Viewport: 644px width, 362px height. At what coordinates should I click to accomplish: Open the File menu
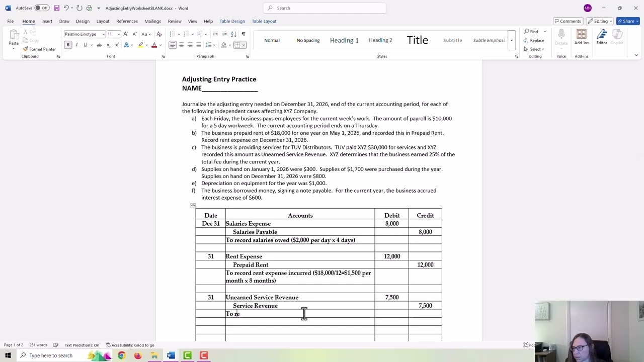coord(10,21)
